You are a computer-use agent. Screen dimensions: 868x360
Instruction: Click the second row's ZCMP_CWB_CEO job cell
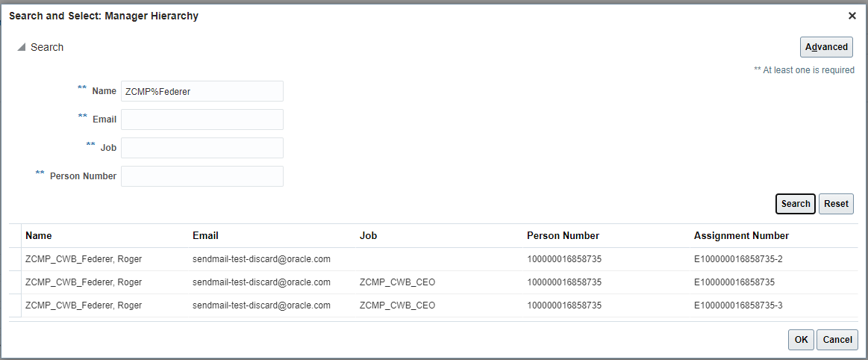tap(397, 282)
